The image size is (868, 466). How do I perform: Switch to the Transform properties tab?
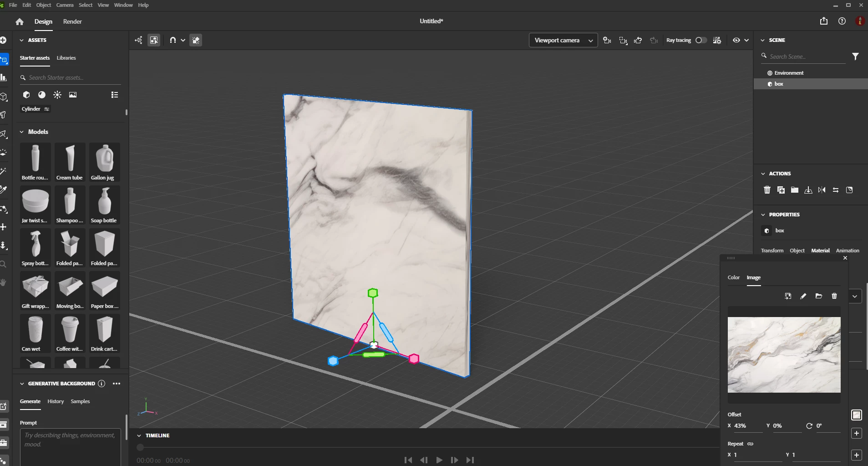[x=772, y=251]
